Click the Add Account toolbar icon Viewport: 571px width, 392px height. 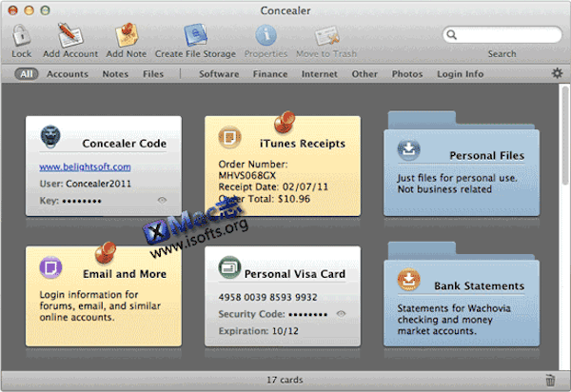(x=70, y=35)
